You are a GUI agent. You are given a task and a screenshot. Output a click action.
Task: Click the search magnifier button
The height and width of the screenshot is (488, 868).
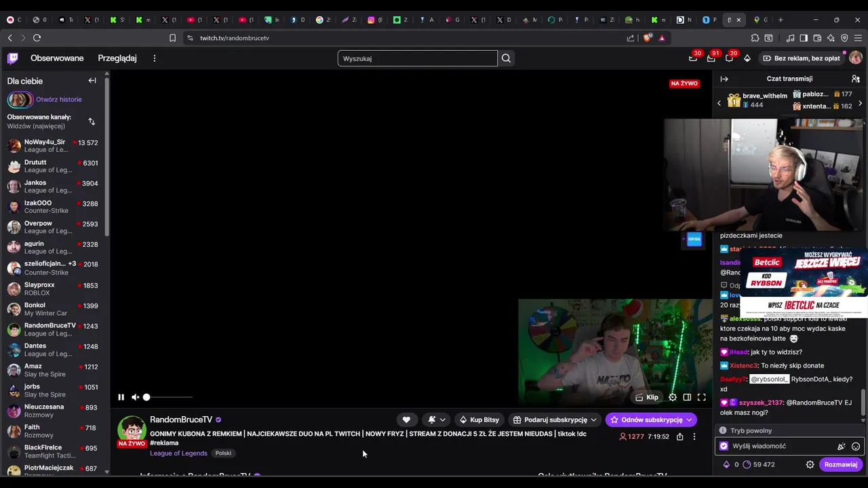(x=506, y=58)
